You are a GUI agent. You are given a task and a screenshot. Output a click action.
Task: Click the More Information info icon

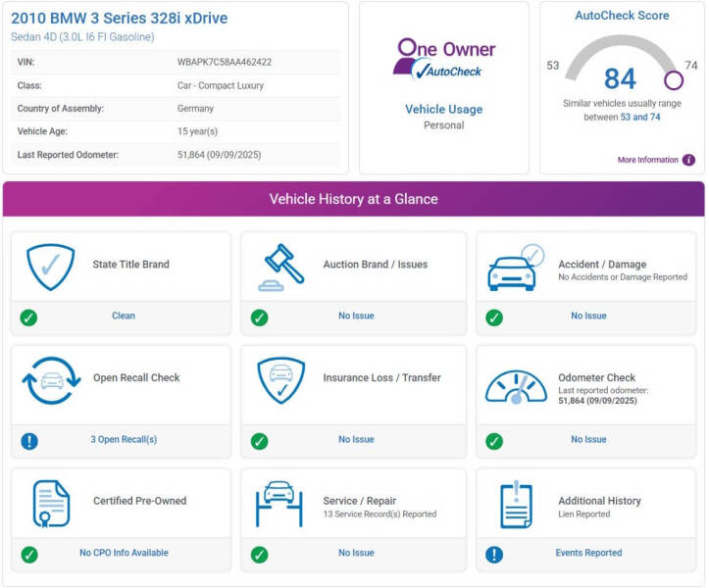coord(688,160)
